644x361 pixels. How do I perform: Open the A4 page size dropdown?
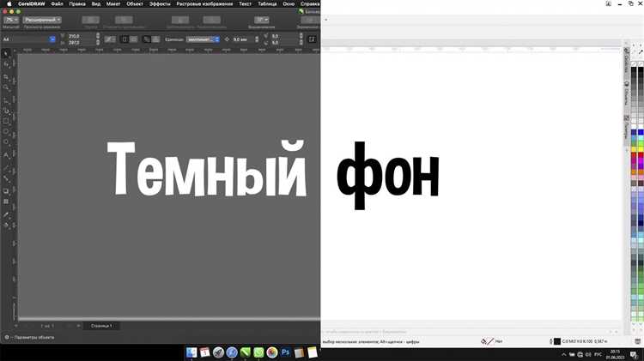52,39
